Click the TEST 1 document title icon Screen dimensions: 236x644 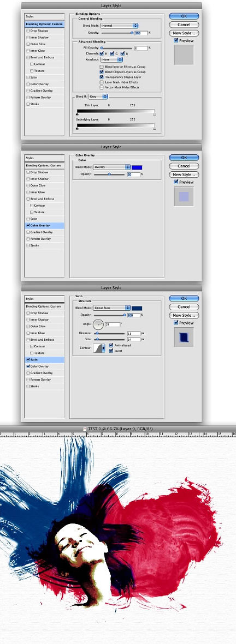click(85, 429)
